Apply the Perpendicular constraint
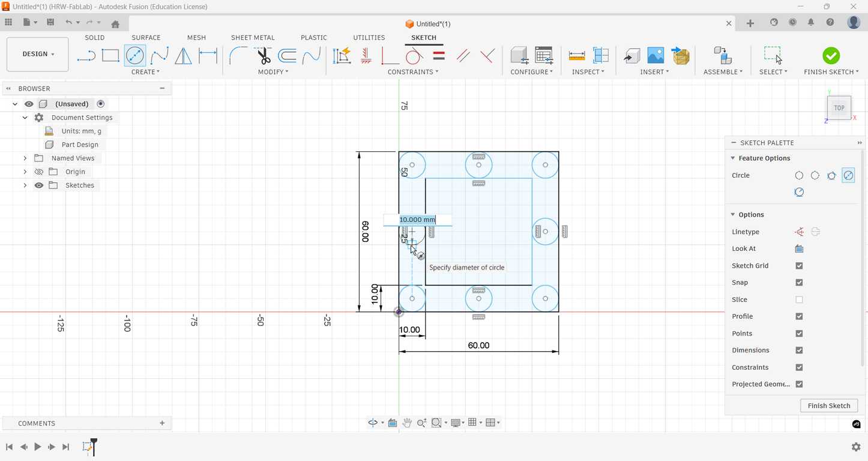 pos(487,56)
